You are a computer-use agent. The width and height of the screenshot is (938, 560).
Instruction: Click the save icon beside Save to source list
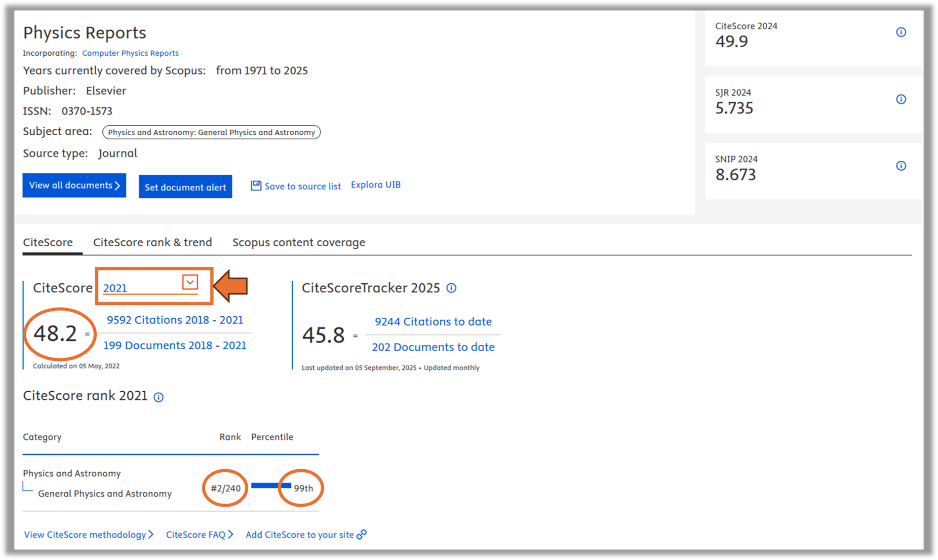tap(256, 186)
